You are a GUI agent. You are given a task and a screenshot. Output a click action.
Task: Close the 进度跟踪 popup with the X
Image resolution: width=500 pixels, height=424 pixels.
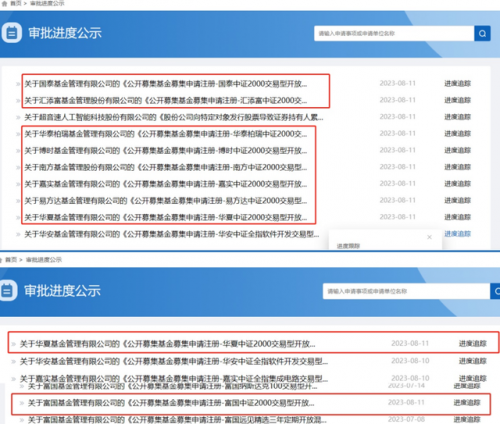click(x=429, y=237)
